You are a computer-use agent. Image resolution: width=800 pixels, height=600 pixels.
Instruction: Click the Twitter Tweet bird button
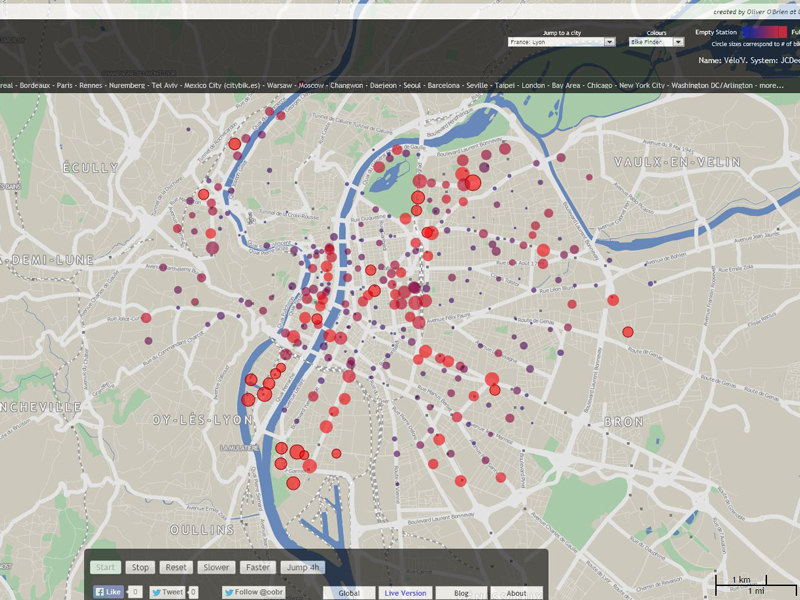pyautogui.click(x=168, y=592)
